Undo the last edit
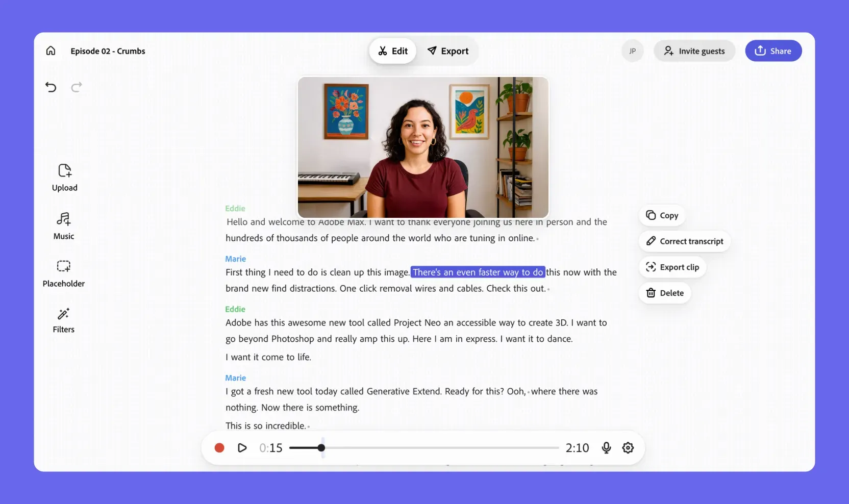The width and height of the screenshot is (849, 504). pos(51,87)
